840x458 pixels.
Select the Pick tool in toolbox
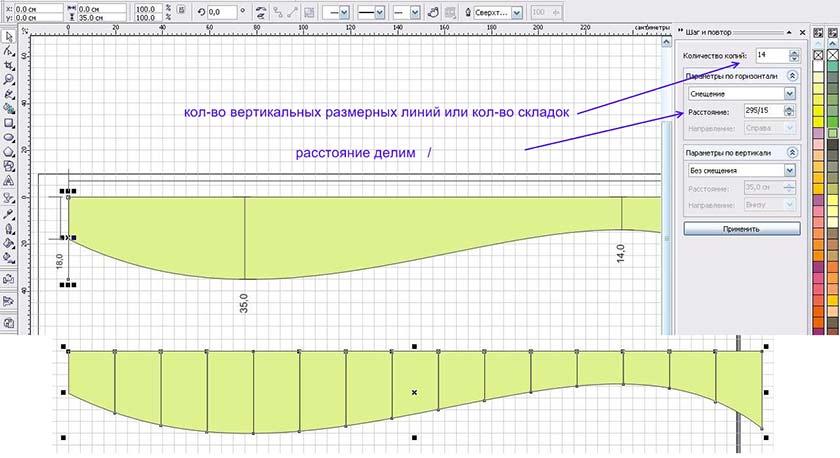click(x=8, y=35)
